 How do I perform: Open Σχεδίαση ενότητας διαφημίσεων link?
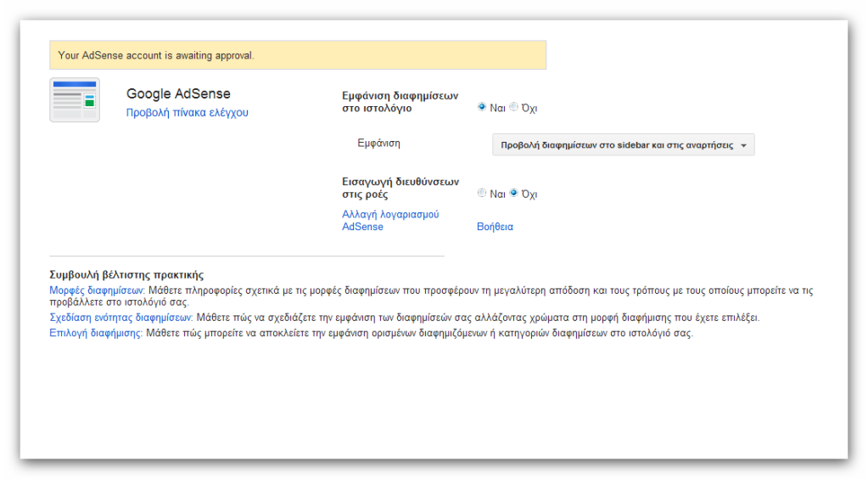120,317
